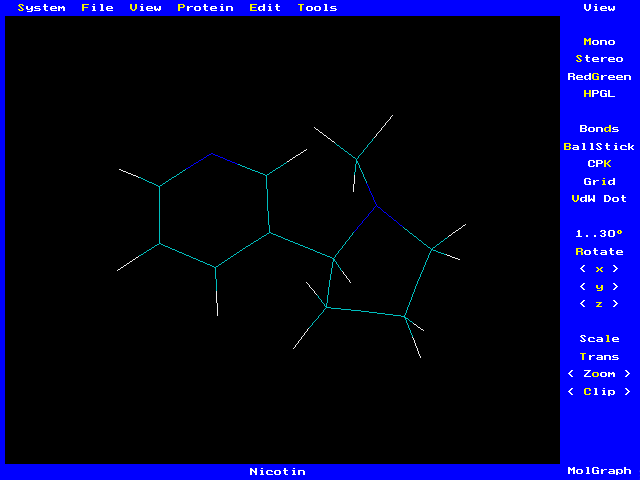Click right arrow for y rotation
The image size is (640, 480).
click(x=615, y=287)
